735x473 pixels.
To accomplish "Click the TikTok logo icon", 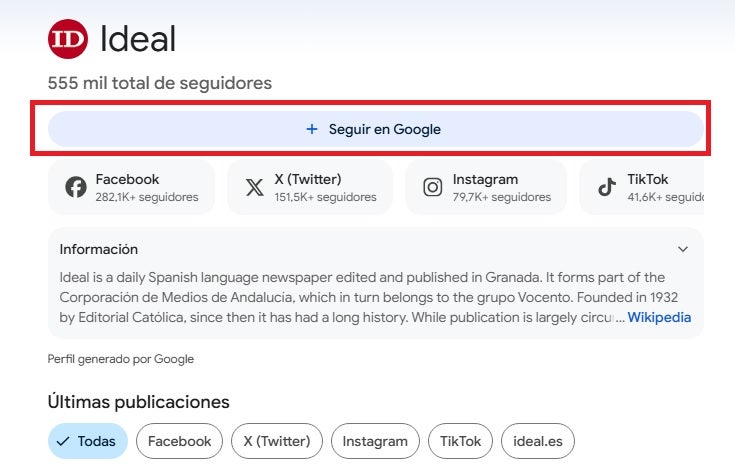I will 606,187.
